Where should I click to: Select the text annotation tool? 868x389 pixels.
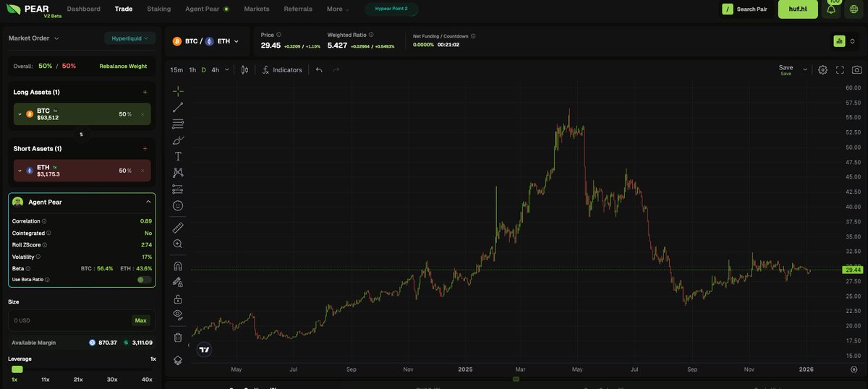click(178, 156)
